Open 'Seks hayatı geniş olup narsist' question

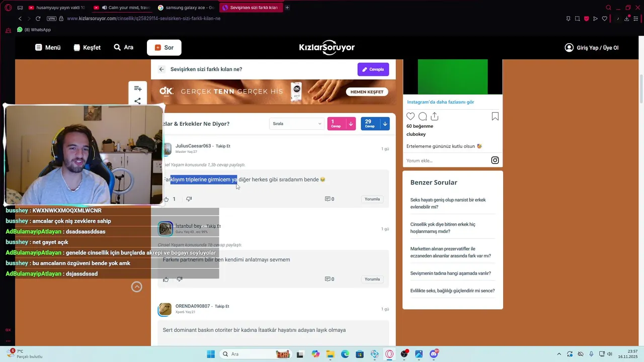tap(448, 203)
